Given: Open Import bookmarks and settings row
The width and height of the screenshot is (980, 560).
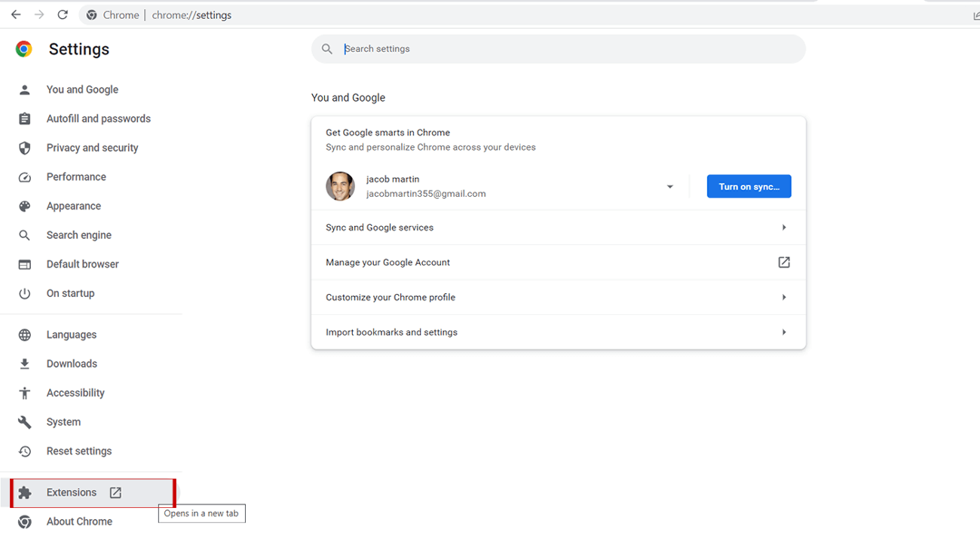Looking at the screenshot, I should coord(559,332).
